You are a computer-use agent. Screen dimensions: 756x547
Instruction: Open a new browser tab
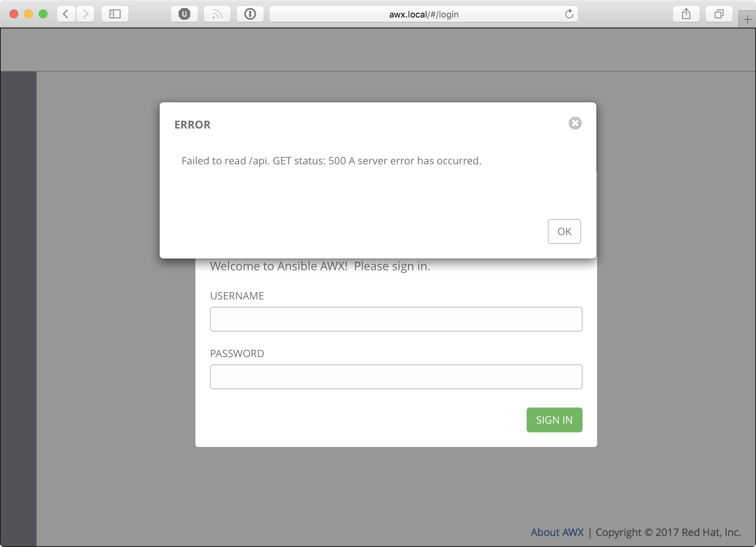pyautogui.click(x=747, y=19)
